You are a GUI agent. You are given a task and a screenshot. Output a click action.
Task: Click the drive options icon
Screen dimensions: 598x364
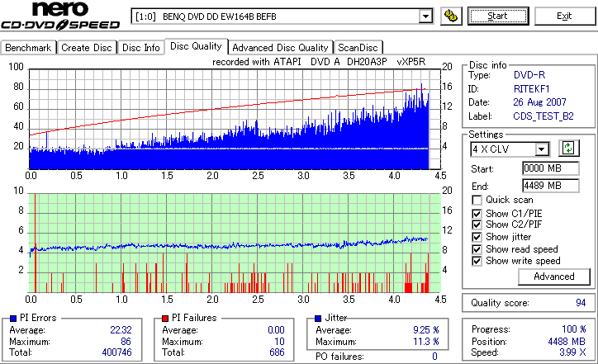click(x=451, y=16)
